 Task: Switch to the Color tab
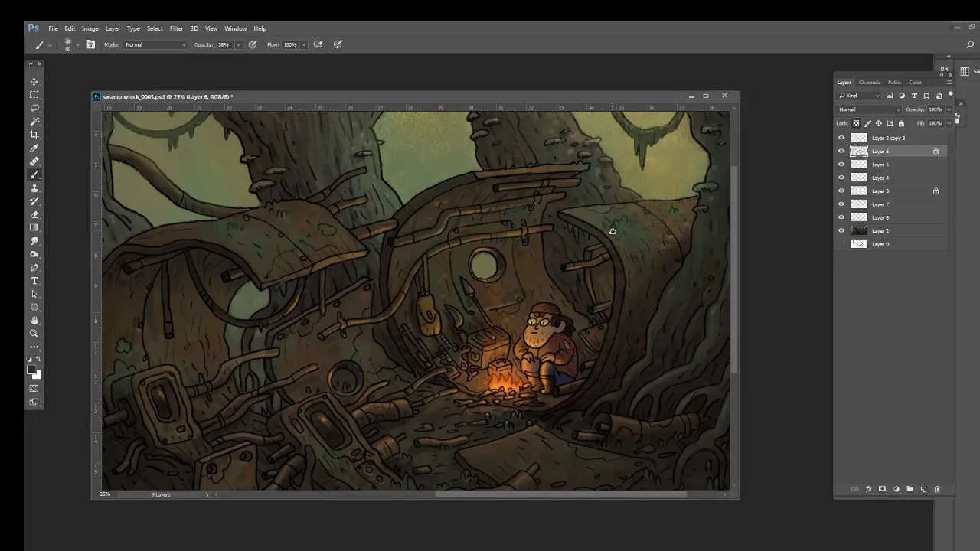915,83
